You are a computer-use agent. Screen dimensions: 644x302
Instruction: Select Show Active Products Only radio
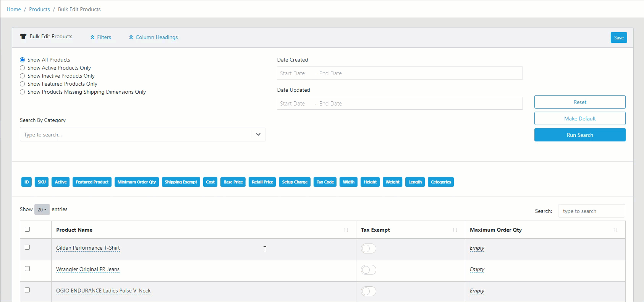click(x=23, y=68)
